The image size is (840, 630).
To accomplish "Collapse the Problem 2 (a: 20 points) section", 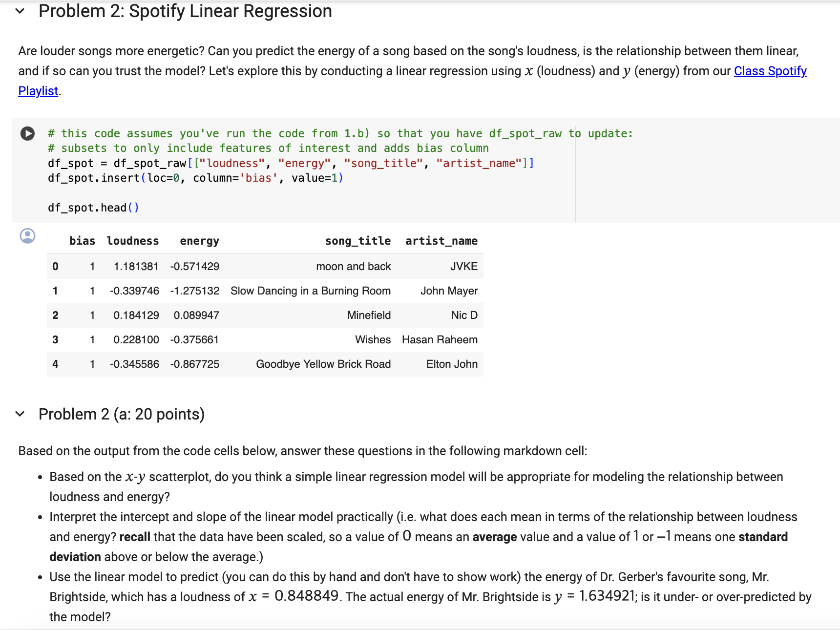I will click(19, 414).
